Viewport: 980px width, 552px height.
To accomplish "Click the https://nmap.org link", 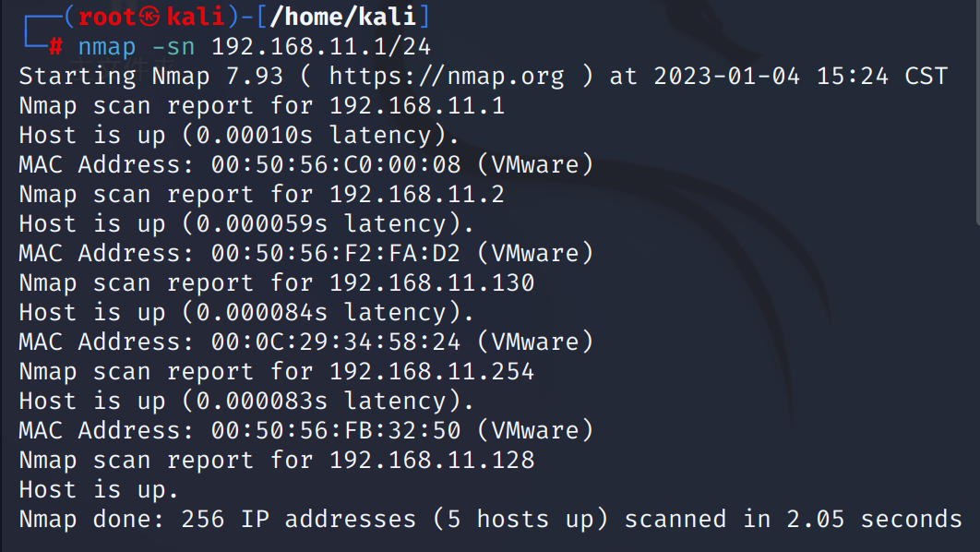I will tap(447, 77).
